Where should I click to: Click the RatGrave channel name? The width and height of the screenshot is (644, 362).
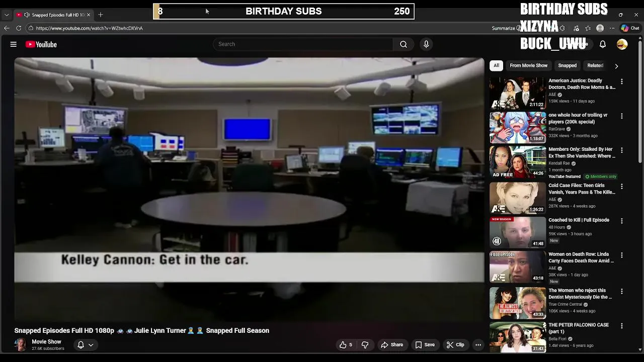[557, 129]
